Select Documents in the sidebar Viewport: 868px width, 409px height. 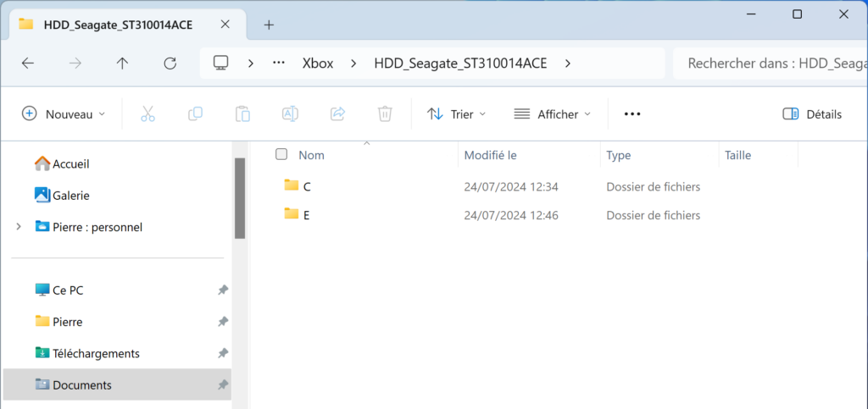click(117, 384)
